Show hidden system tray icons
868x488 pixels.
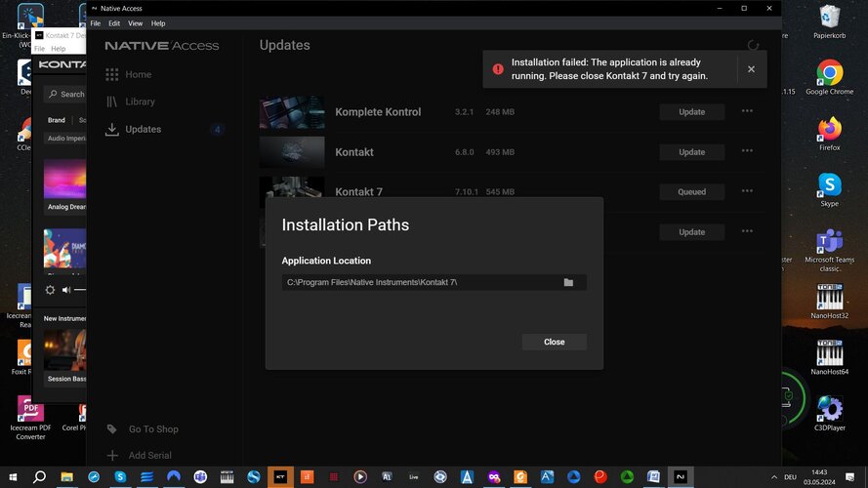coord(774,477)
